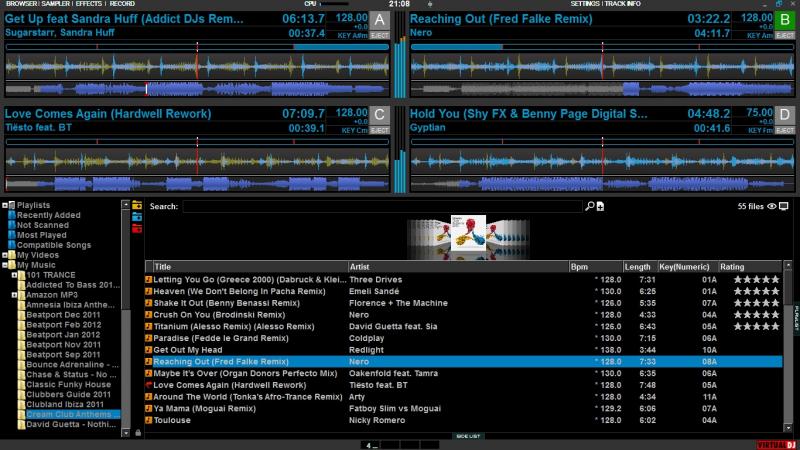Open Recently Added filter folder
Image resolution: width=800 pixels, height=450 pixels.
48,215
